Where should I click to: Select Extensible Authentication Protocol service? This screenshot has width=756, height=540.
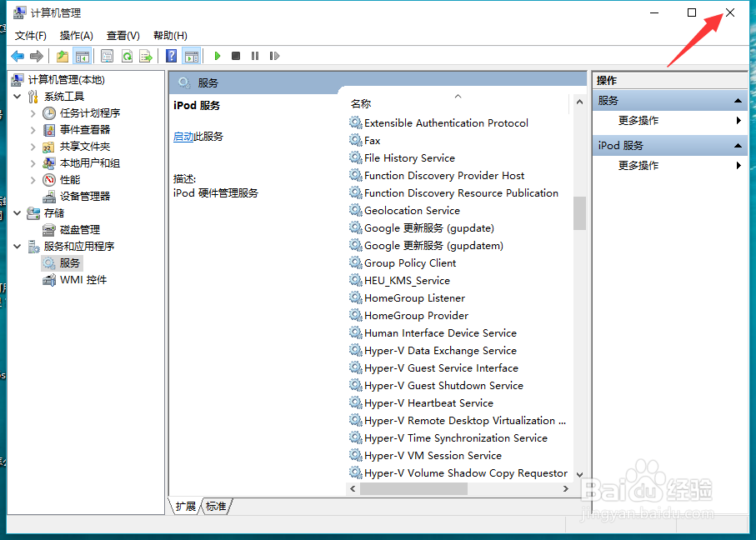coord(446,123)
